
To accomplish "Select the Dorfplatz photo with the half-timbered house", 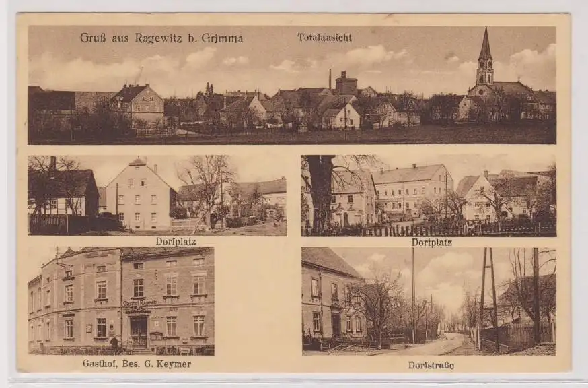I will pos(157,196).
